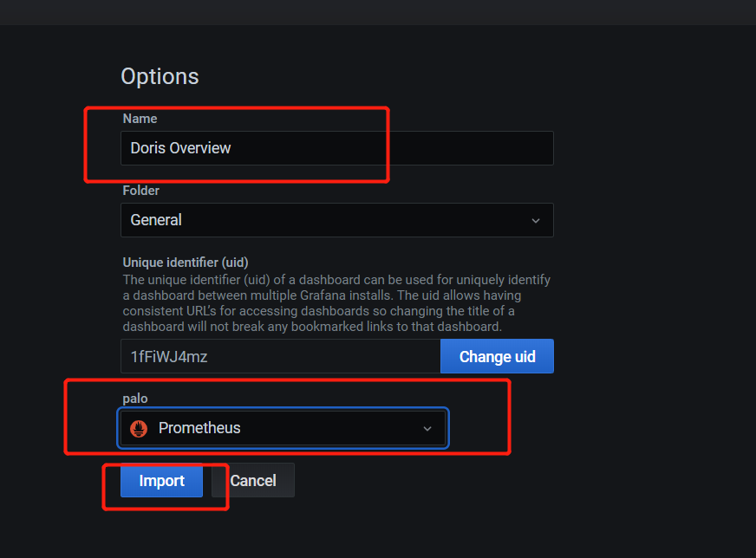Cancel the dashboard import
Image resolution: width=756 pixels, height=558 pixels.
253,481
